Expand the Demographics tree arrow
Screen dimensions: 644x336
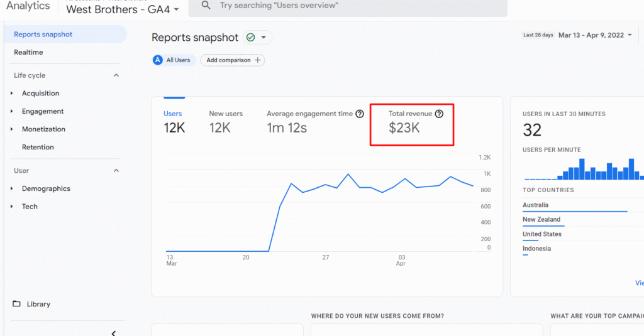[x=11, y=188]
